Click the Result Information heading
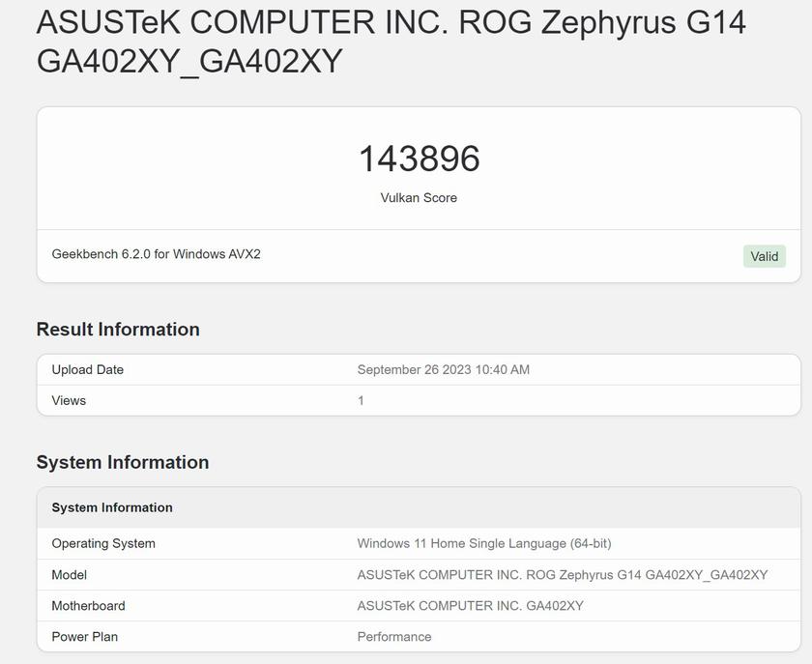This screenshot has height=664, width=812. 118,330
